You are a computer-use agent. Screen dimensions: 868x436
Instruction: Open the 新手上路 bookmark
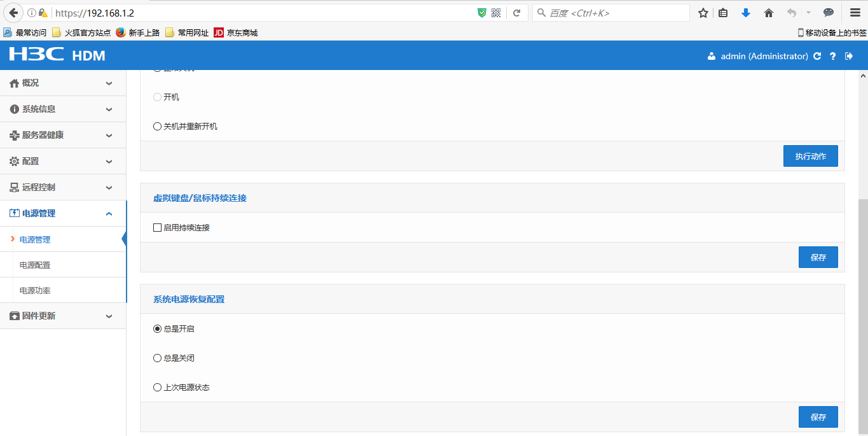138,32
